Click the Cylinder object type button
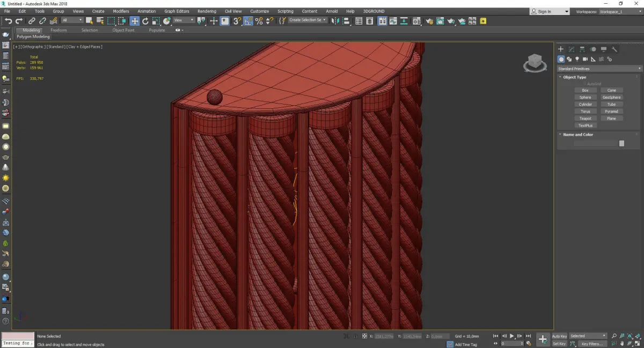 [x=586, y=105]
